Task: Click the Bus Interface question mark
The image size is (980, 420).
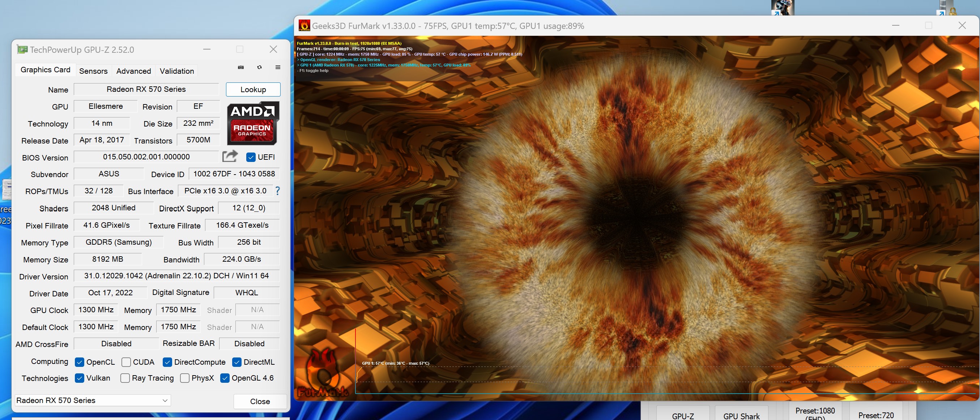Action: point(277,191)
